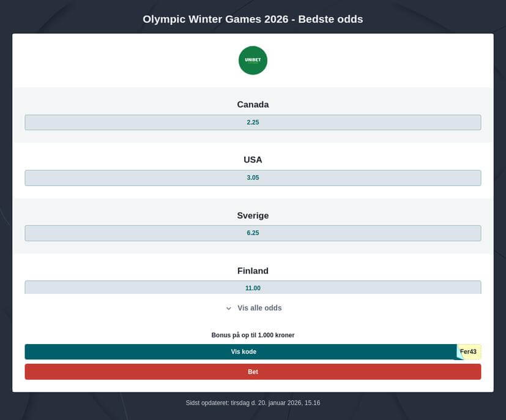The image size is (506, 420).
Task: Open the Canada team entry
Action: (x=253, y=104)
